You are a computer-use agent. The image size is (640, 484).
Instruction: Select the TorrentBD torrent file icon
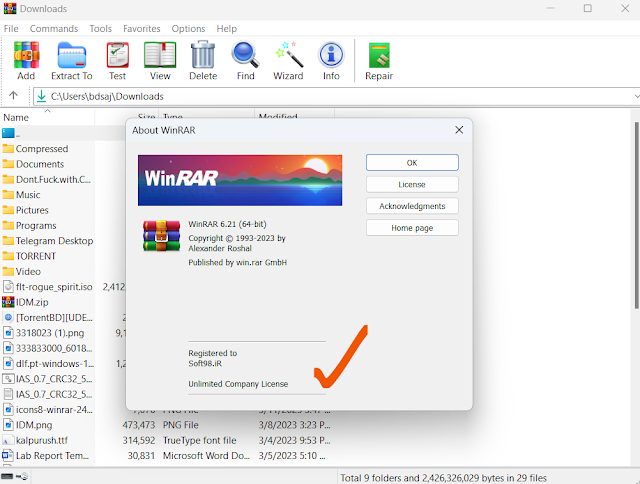click(x=8, y=317)
